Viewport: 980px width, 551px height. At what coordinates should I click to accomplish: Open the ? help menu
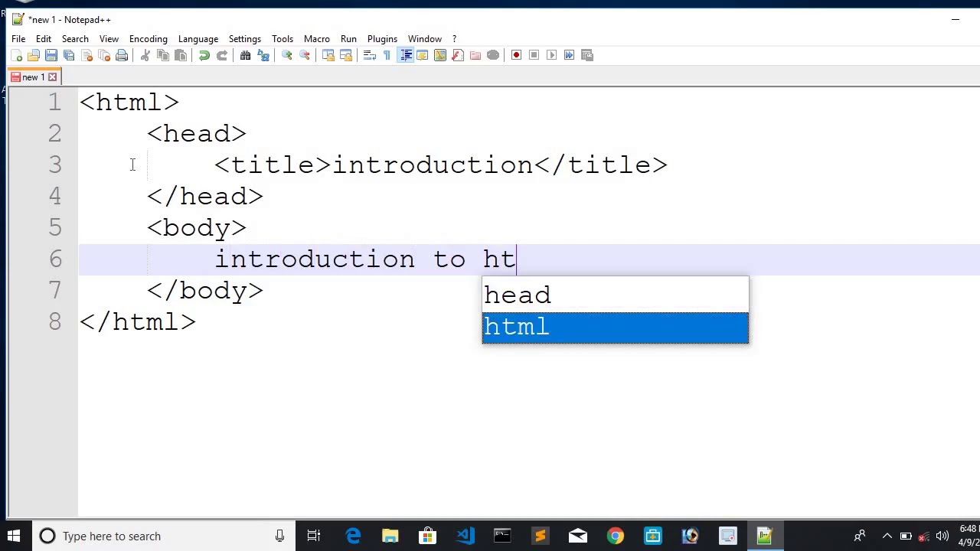[454, 39]
